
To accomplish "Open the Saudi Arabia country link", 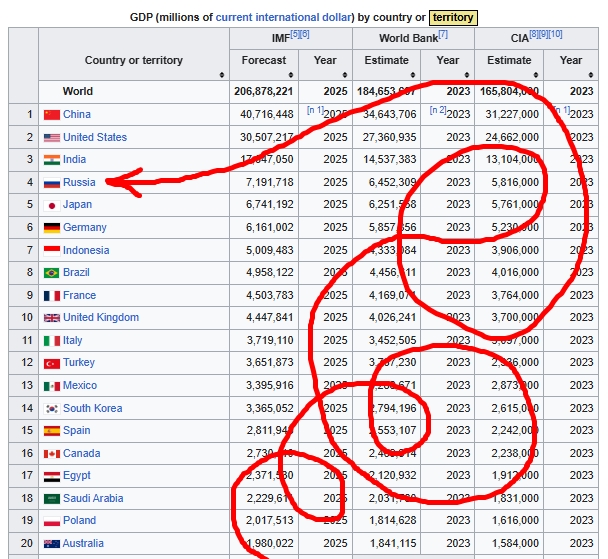I will 93,498.
